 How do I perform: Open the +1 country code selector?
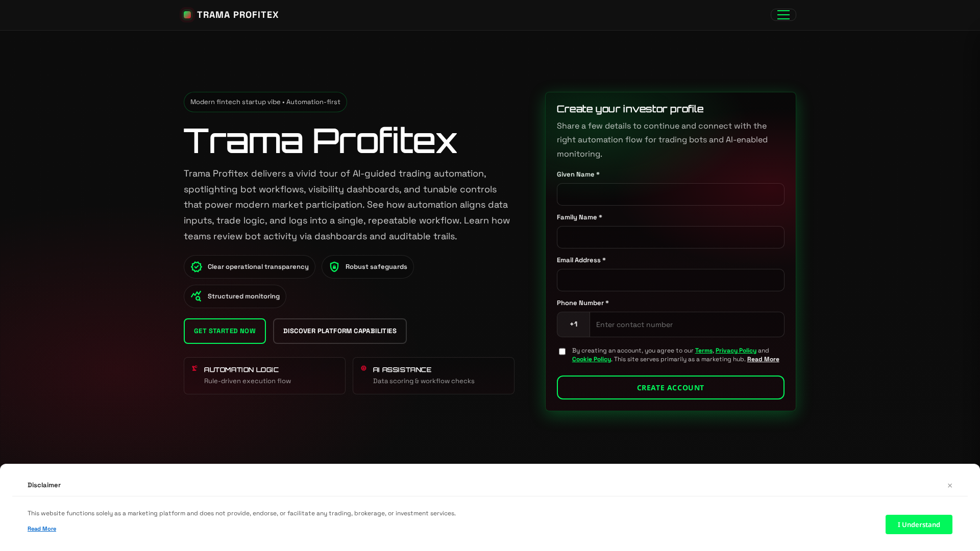pos(573,324)
